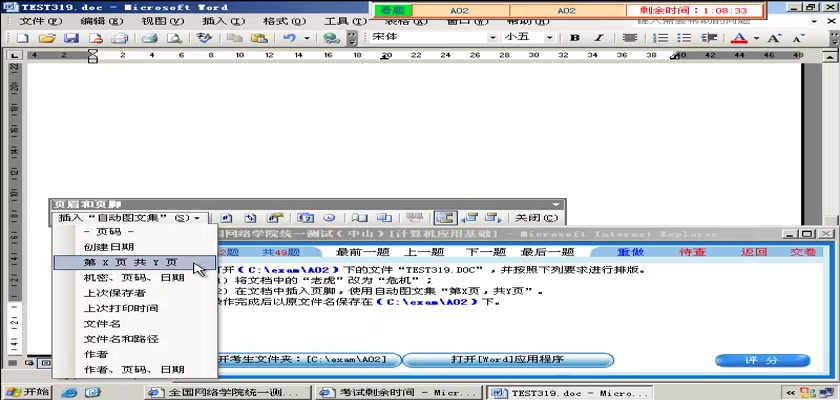Click the distributed alignment icon
This screenshot has width=840, height=400.
629,38
